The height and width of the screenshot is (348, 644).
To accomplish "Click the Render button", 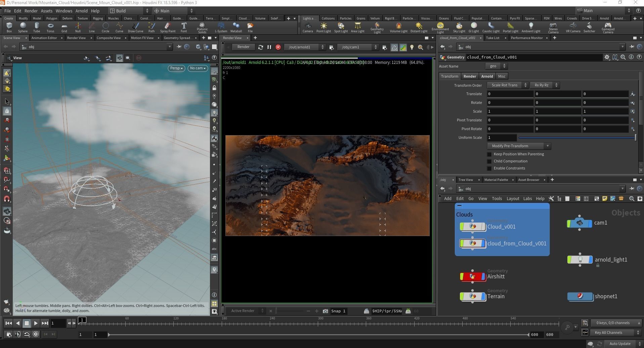I will (243, 47).
